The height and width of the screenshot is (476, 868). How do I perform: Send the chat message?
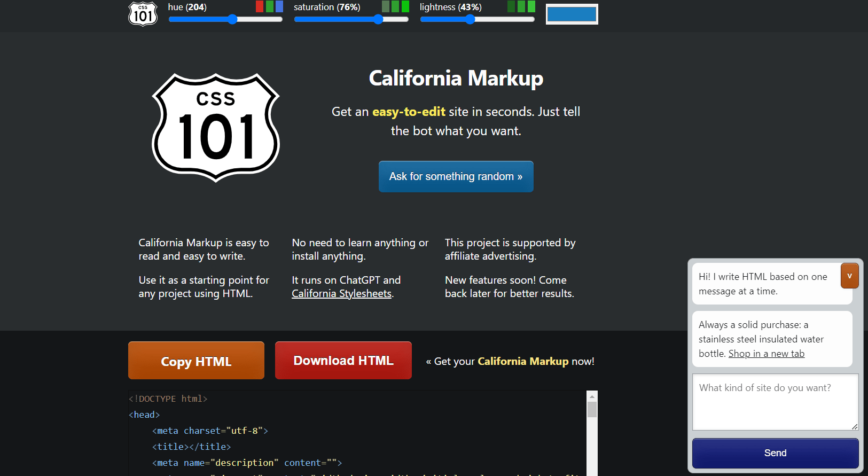pos(775,453)
